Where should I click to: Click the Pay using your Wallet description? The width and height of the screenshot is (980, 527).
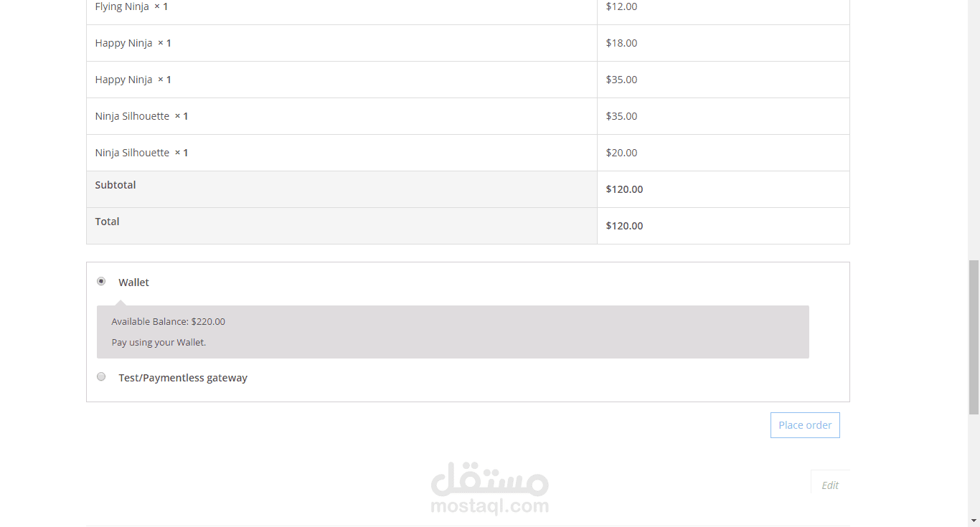coord(159,343)
